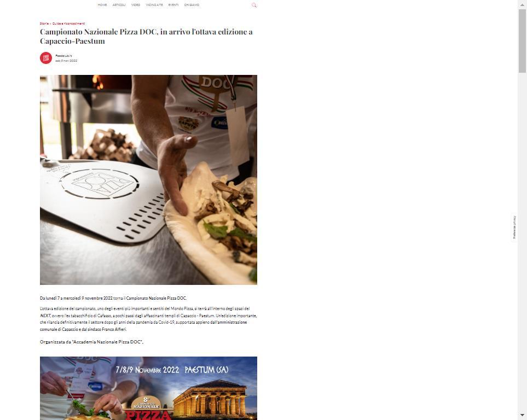Select VICINO A TE in the navigation
The image size is (527, 420).
(154, 5)
